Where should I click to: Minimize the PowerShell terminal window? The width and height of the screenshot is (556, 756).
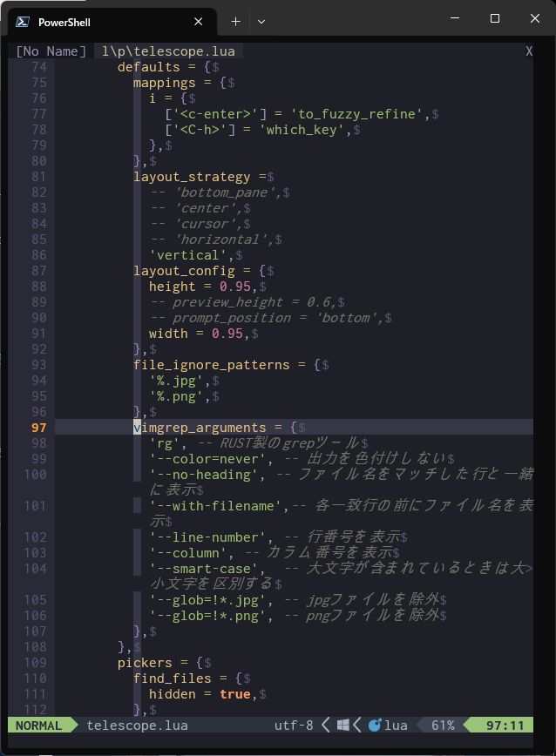tap(454, 18)
